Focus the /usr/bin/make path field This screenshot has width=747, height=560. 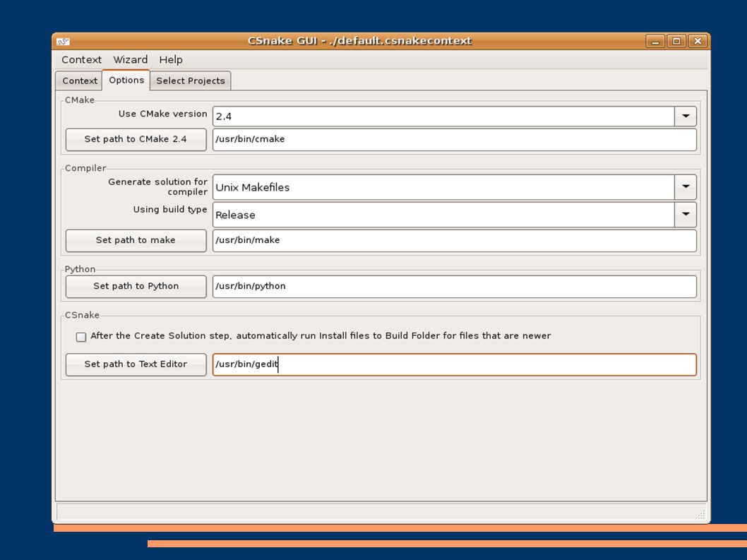[455, 240]
